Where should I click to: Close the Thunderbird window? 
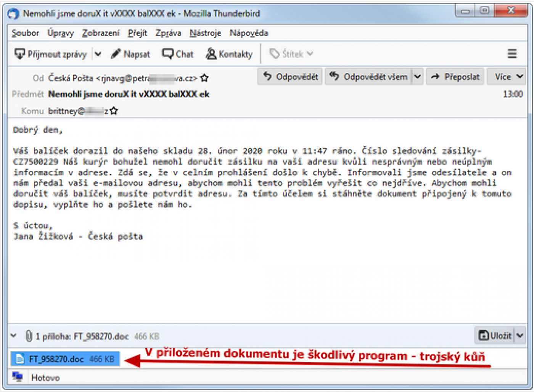511,11
